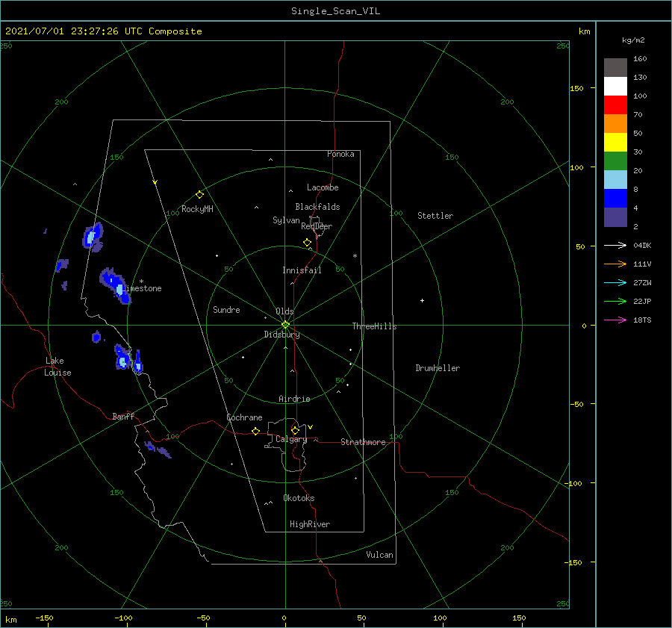Click the 111V legend label
Viewport: 672px width, 628px height.
(642, 264)
